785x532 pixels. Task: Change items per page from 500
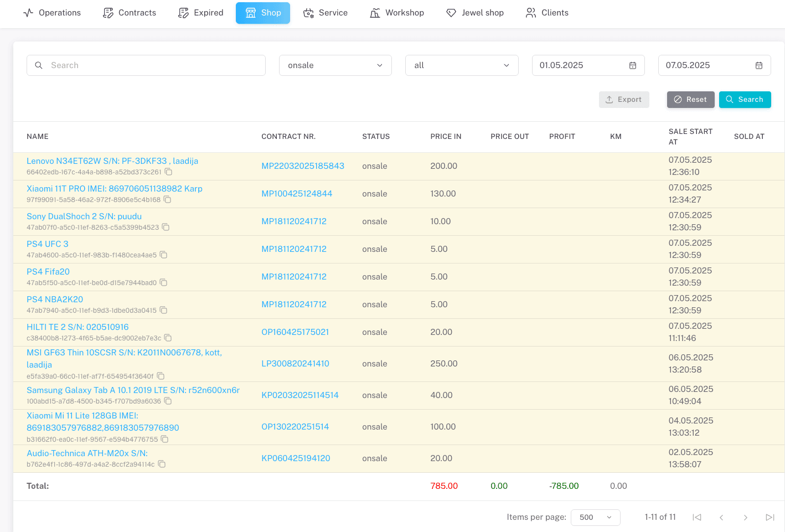click(596, 517)
